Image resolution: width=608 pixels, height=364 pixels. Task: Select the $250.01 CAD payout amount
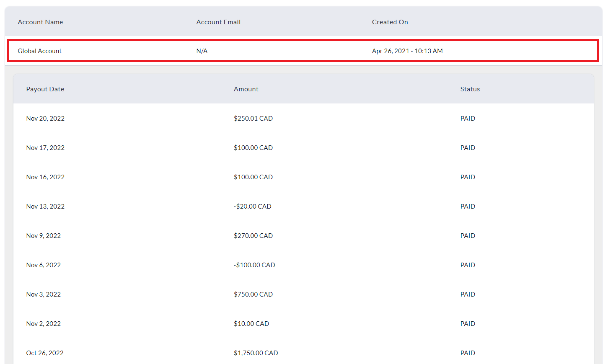pos(253,119)
